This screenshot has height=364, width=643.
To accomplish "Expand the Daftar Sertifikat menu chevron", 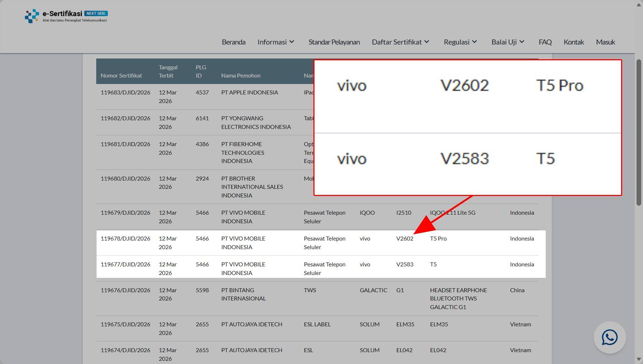I will tap(427, 42).
